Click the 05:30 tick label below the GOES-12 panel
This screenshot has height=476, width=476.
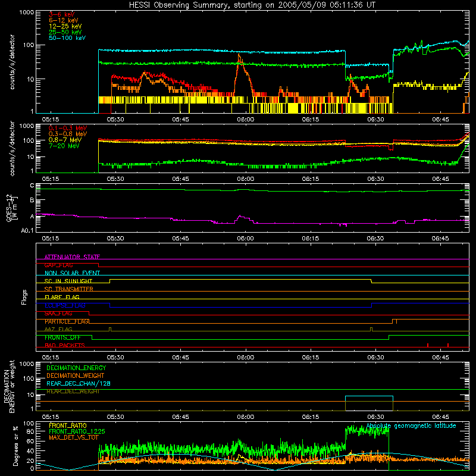coord(115,239)
